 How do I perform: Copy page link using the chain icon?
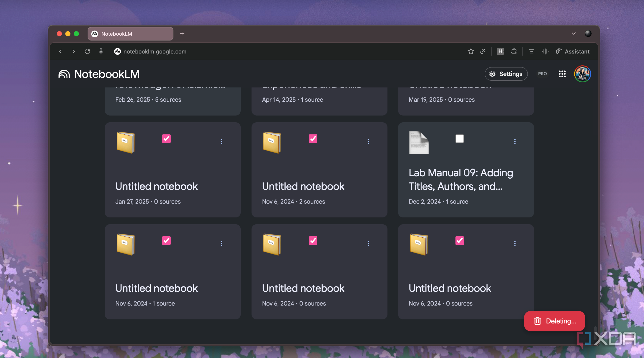(x=483, y=51)
